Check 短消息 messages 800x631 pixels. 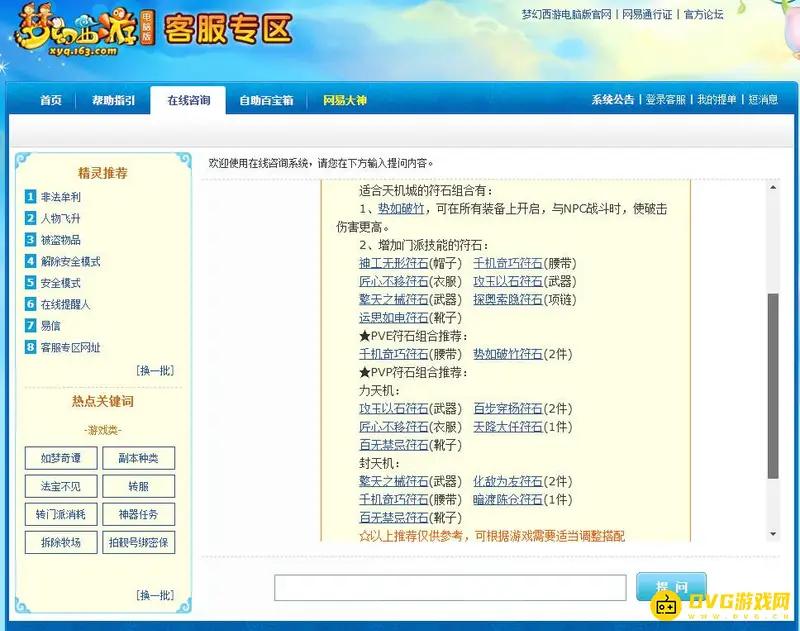point(763,99)
